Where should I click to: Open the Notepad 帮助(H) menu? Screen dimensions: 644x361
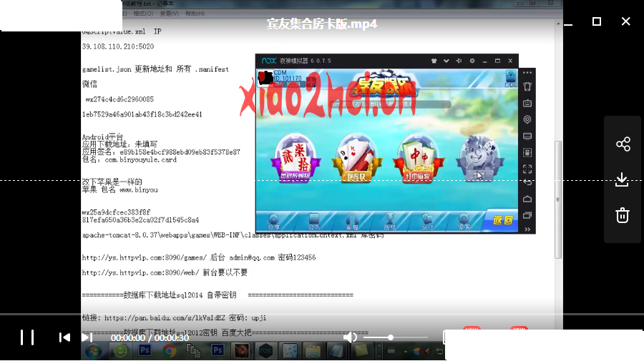[195, 14]
